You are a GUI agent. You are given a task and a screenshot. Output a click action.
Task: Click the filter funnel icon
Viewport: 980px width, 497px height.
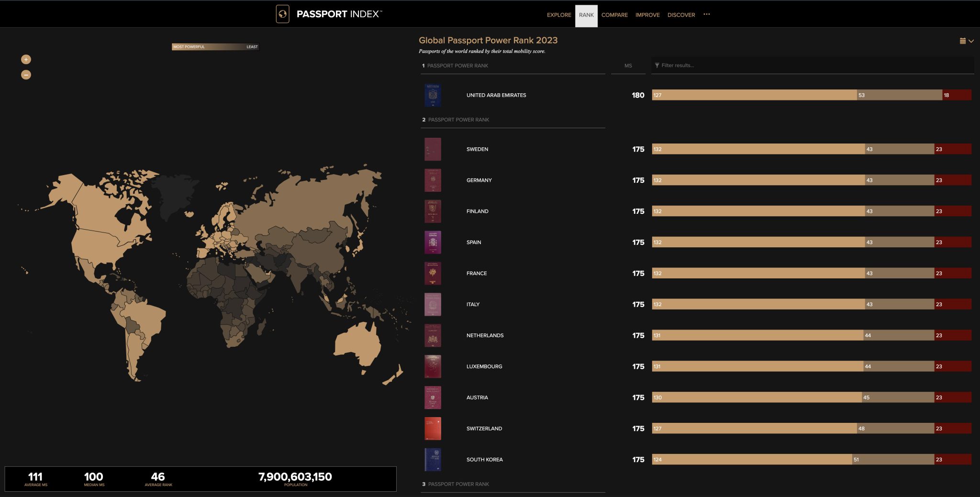pos(657,66)
